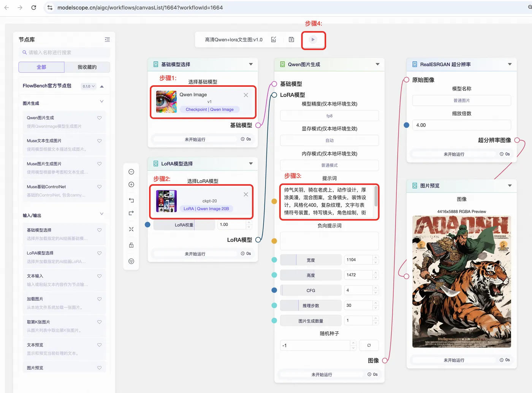Viewport: 532px width, 393px height.
Task: Favorite the Qwen图片生成 node
Action: [x=100, y=118]
